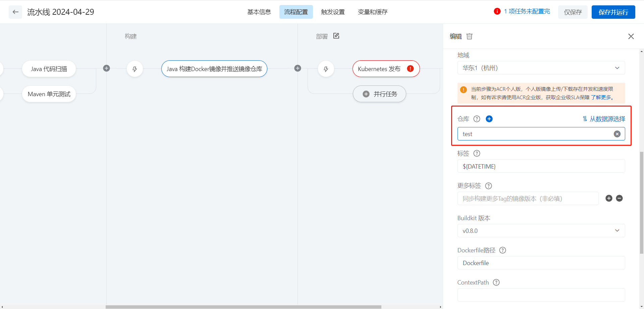This screenshot has height=309, width=644.
Task: Open the 触发设置 tab
Action: coord(333,12)
